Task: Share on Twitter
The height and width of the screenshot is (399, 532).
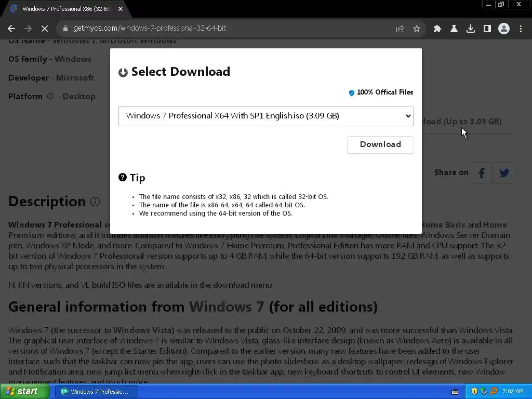Action: click(504, 173)
